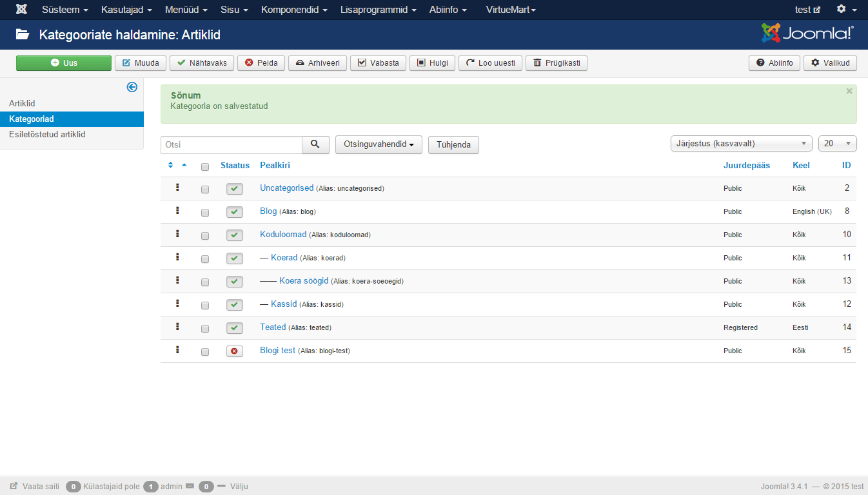Tick checkbox for Koerad row

coord(205,259)
